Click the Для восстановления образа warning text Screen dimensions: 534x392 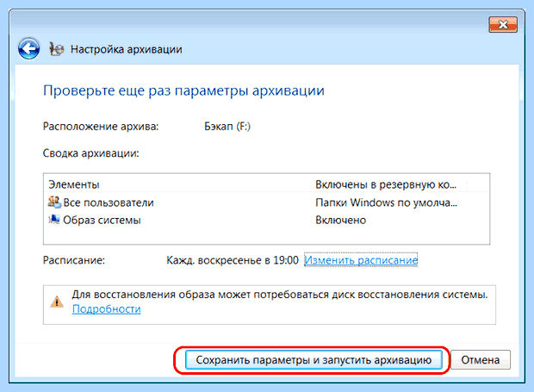coord(280,295)
